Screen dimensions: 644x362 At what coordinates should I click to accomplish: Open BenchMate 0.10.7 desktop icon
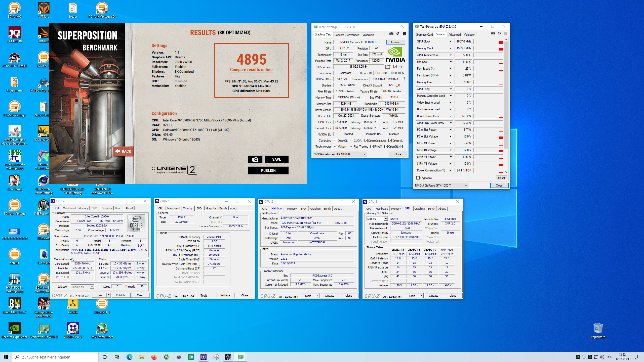[14, 306]
